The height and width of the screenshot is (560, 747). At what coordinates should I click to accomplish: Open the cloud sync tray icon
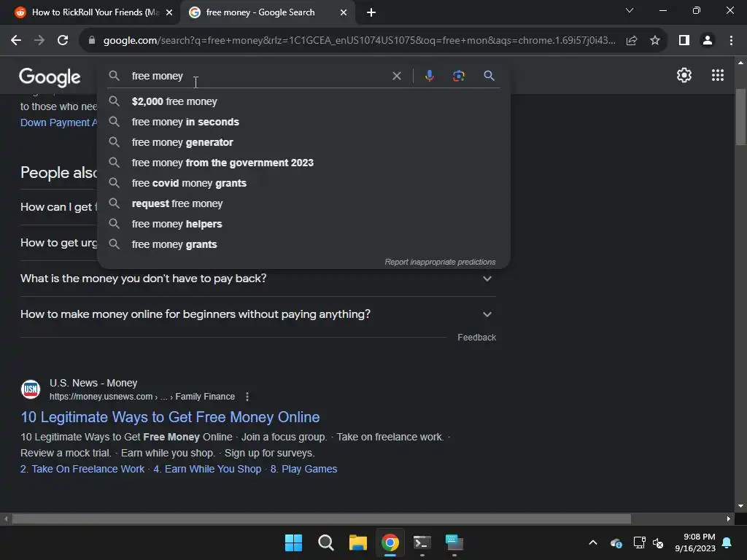(x=616, y=542)
